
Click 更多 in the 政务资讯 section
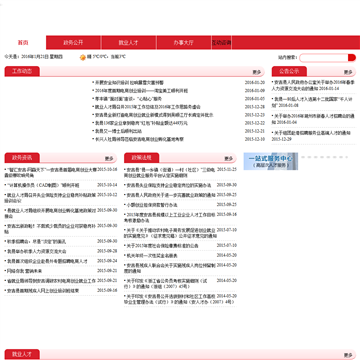(x=109, y=158)
